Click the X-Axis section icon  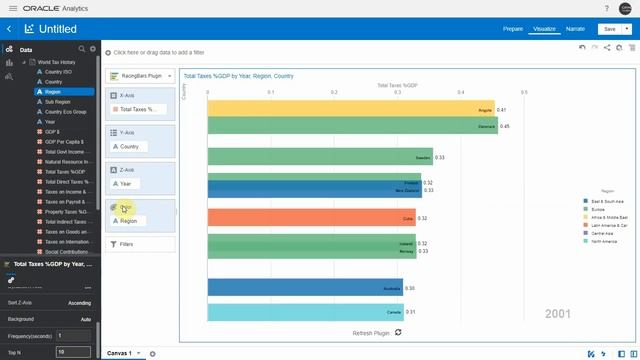(x=113, y=95)
